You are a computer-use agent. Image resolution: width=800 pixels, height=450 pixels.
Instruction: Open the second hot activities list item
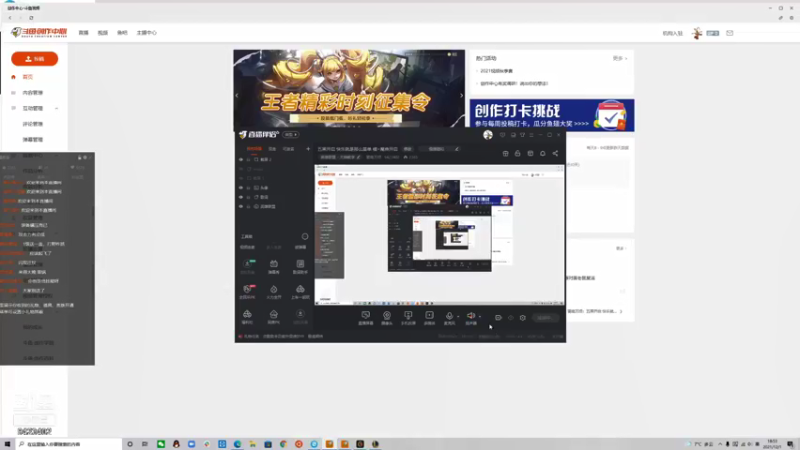click(x=513, y=83)
